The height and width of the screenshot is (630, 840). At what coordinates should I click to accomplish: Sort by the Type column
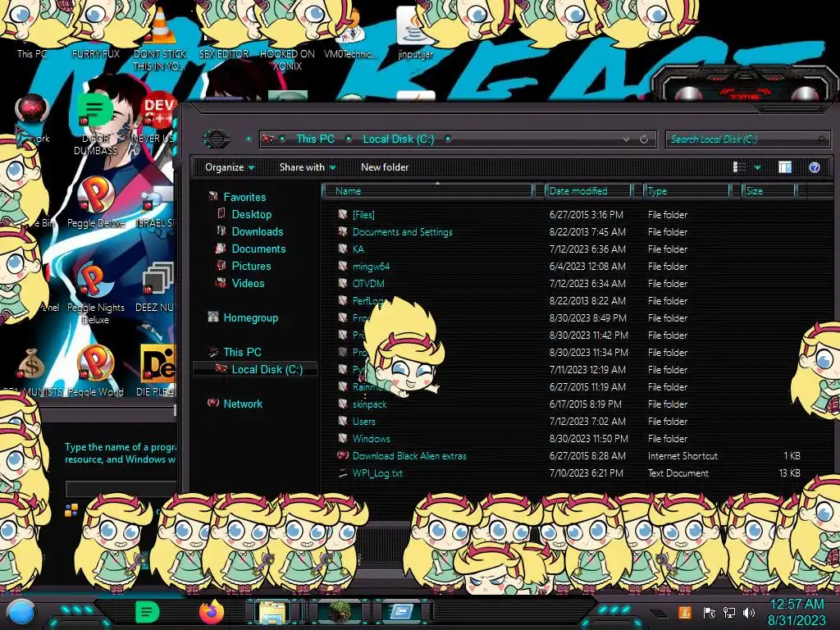pyautogui.click(x=687, y=191)
